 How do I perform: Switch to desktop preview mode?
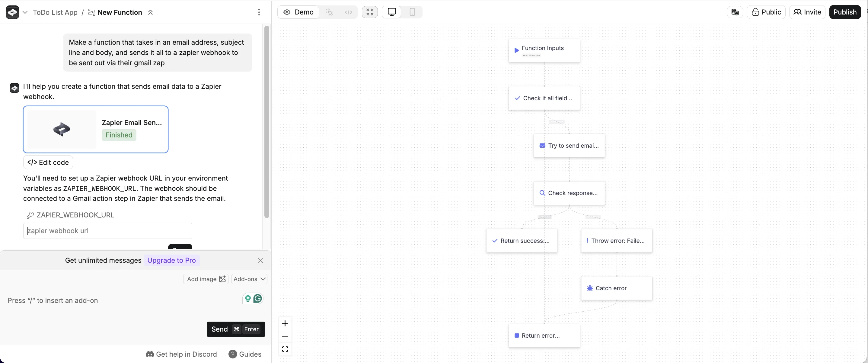tap(391, 12)
